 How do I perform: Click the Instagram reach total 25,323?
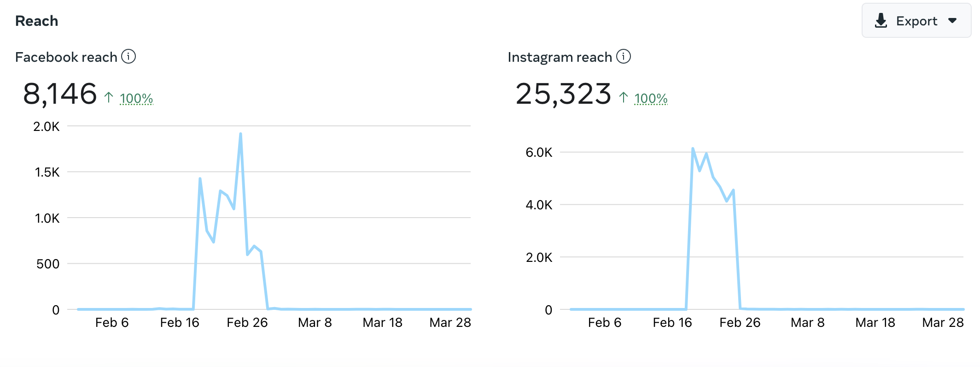tap(563, 94)
